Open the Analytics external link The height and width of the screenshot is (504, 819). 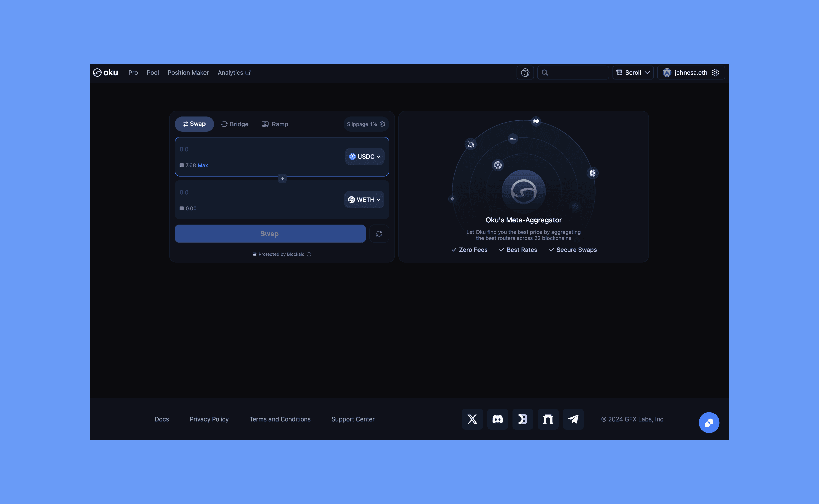click(x=234, y=73)
